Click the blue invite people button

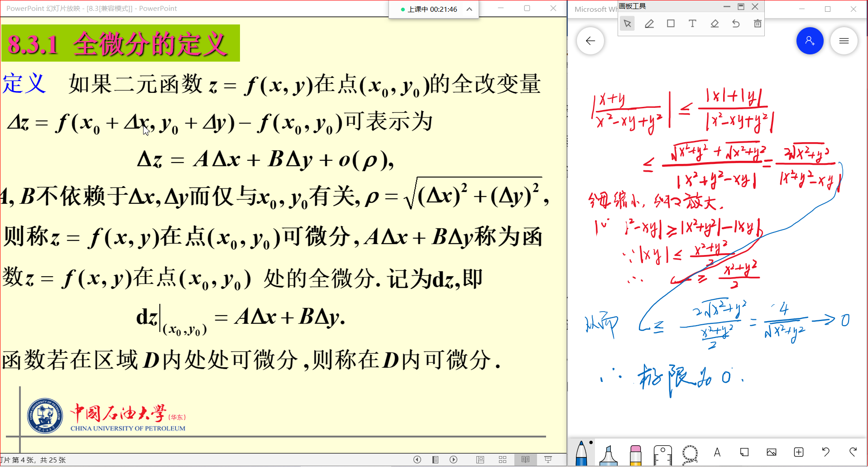[810, 41]
